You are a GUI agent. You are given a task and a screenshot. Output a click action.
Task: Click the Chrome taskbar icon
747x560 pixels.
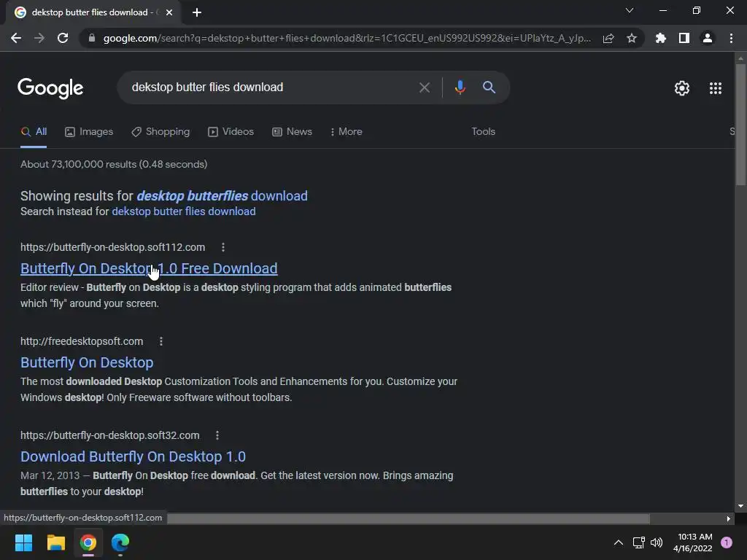click(88, 542)
